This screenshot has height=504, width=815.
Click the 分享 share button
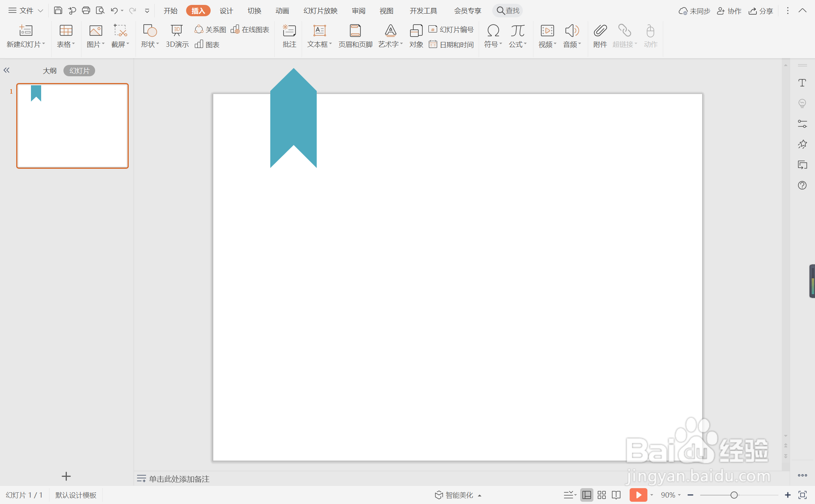pos(761,11)
